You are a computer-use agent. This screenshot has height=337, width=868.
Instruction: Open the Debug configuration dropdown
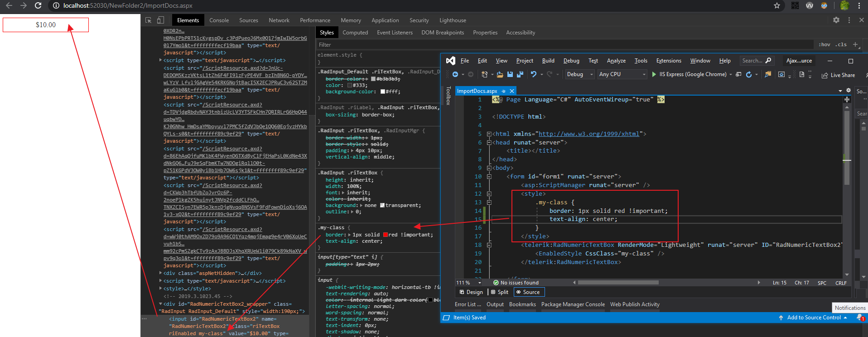coord(579,74)
